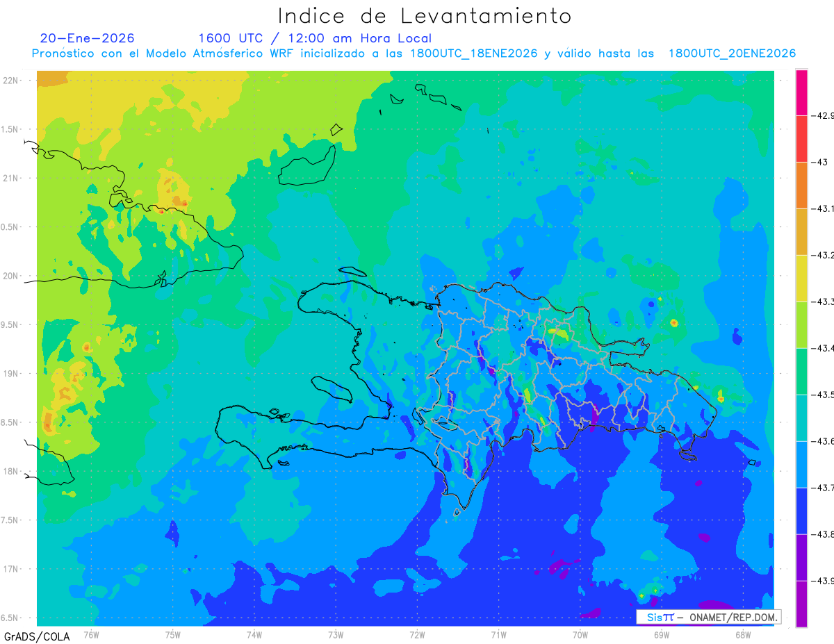Click the blue swatch between -43.7 and -43.8
834x644 pixels.
[x=801, y=511]
